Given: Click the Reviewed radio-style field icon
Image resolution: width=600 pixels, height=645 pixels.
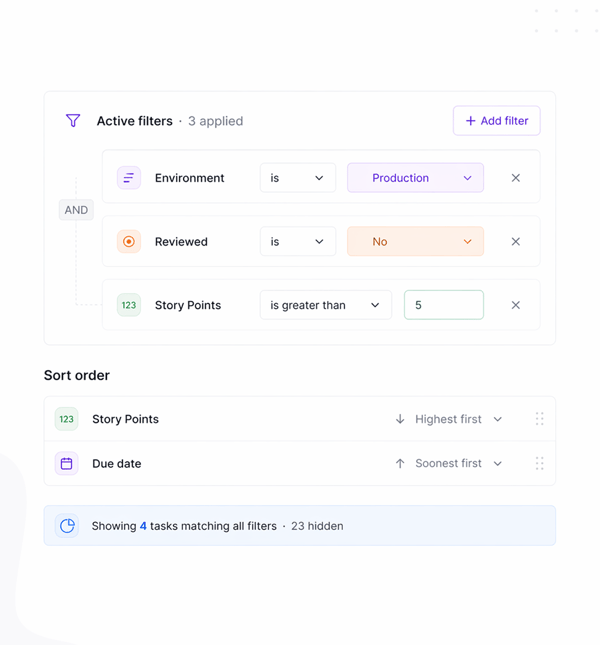Looking at the screenshot, I should (129, 241).
